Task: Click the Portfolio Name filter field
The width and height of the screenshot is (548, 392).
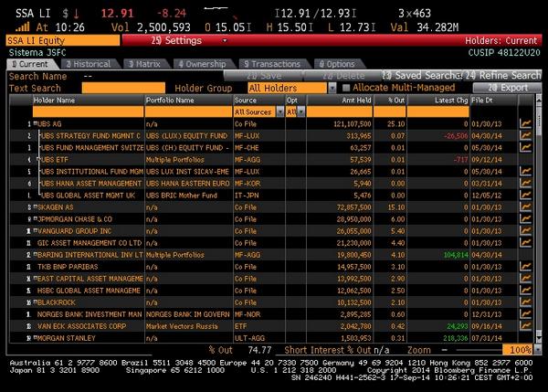Action: pos(189,111)
